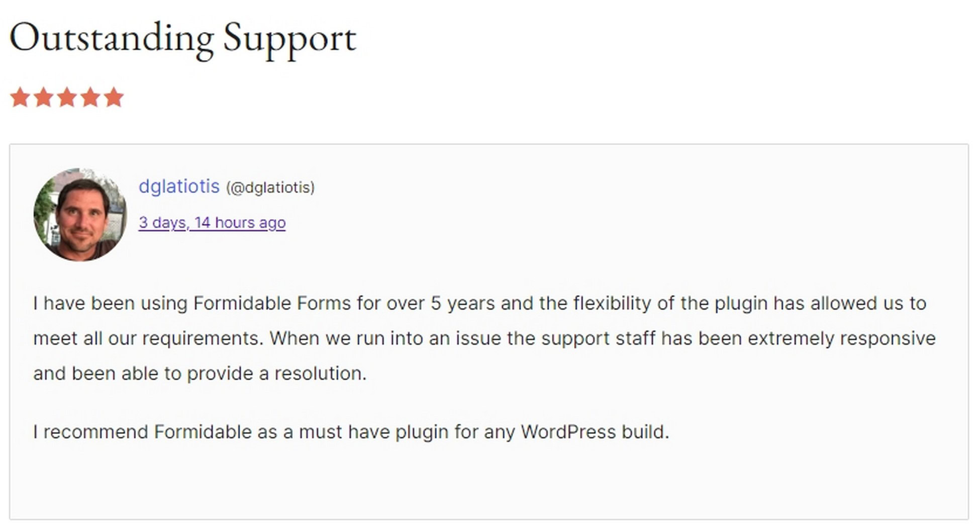The height and width of the screenshot is (531, 980).
Task: Open the '3 days, 14 hours ago' permalink
Action: pos(212,223)
